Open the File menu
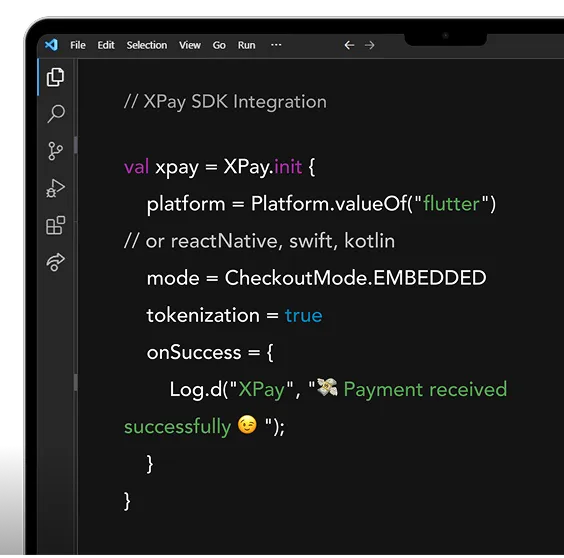The width and height of the screenshot is (564, 558). point(78,45)
